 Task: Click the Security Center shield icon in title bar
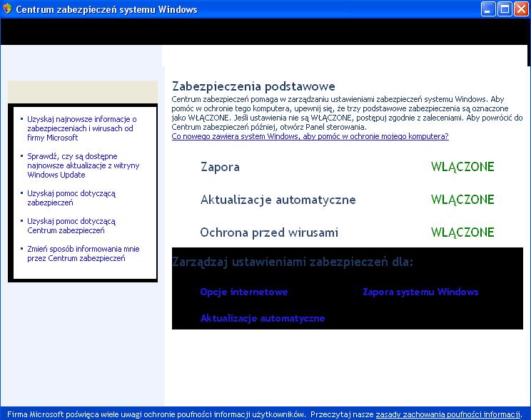pos(7,9)
